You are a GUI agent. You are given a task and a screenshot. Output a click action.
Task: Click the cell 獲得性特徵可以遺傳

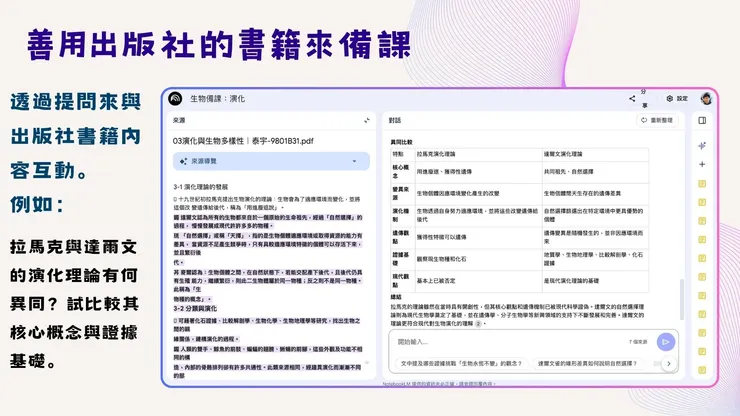coord(441,237)
